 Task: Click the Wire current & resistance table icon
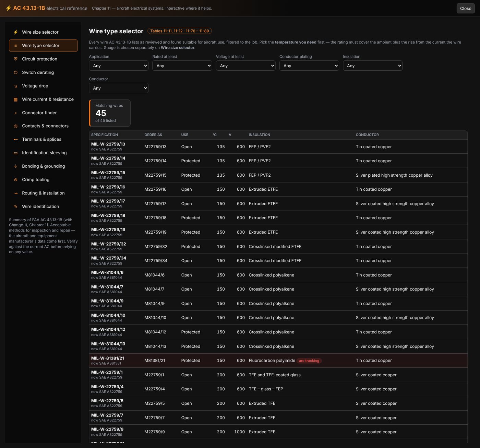(15, 99)
